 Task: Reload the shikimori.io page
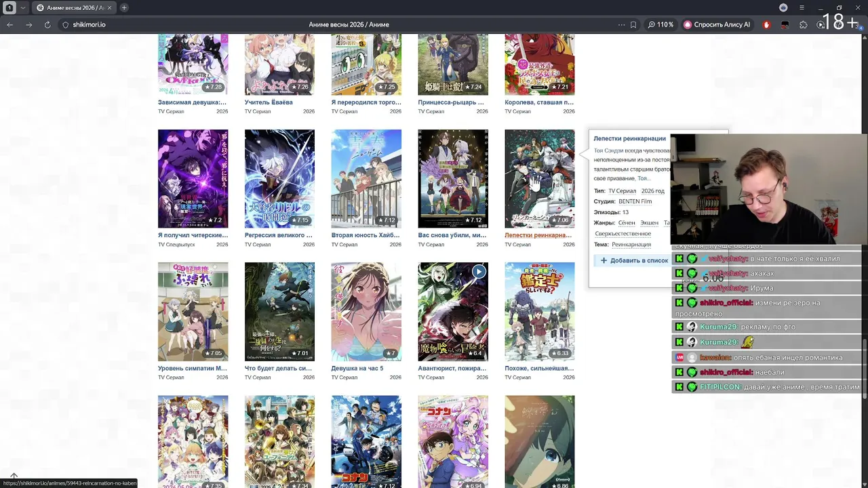47,24
